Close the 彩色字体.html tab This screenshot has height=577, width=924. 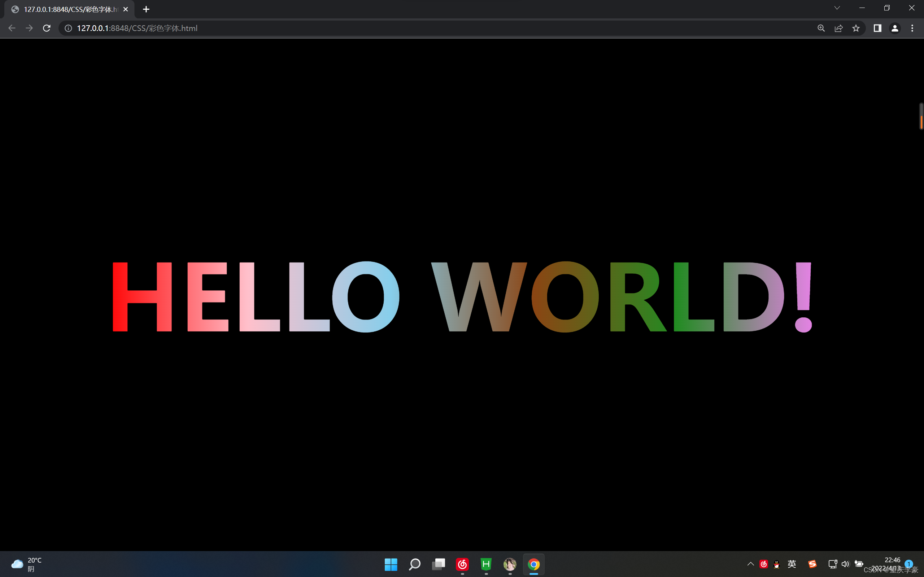(126, 9)
